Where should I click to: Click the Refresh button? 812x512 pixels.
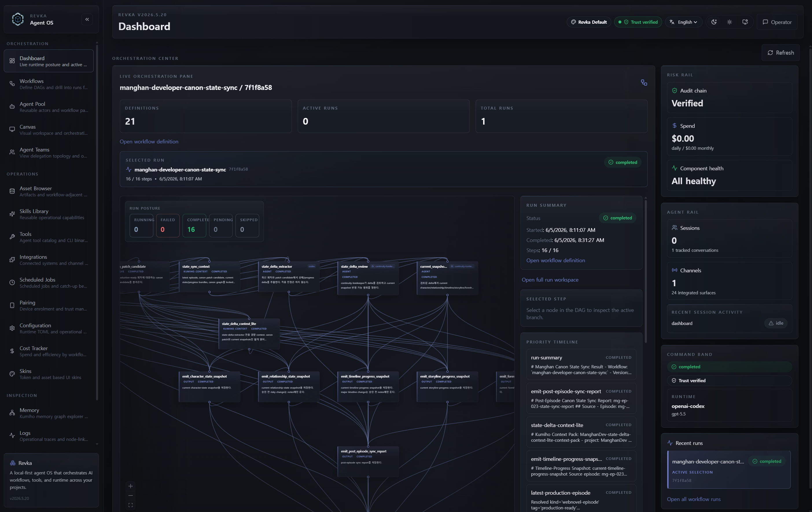781,53
